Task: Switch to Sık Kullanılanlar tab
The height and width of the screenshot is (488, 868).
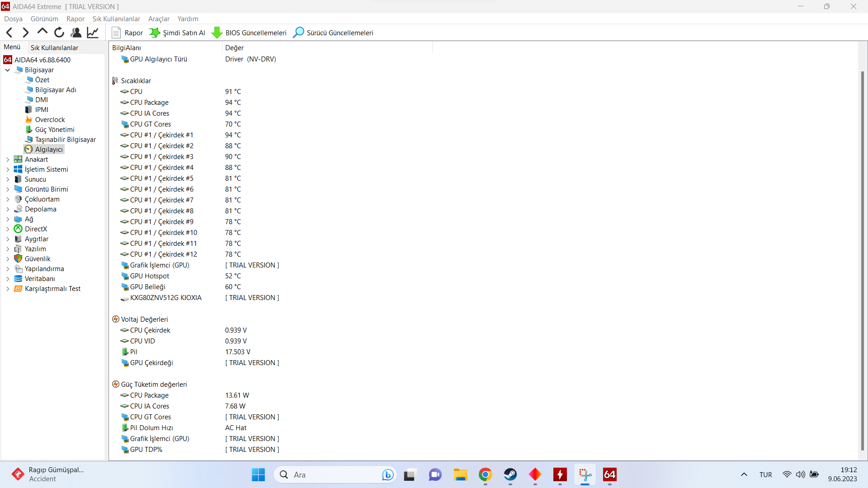Action: click(x=54, y=47)
